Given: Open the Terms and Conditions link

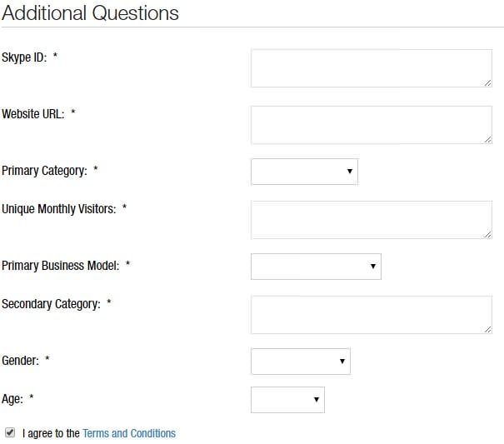Looking at the screenshot, I should [x=129, y=433].
